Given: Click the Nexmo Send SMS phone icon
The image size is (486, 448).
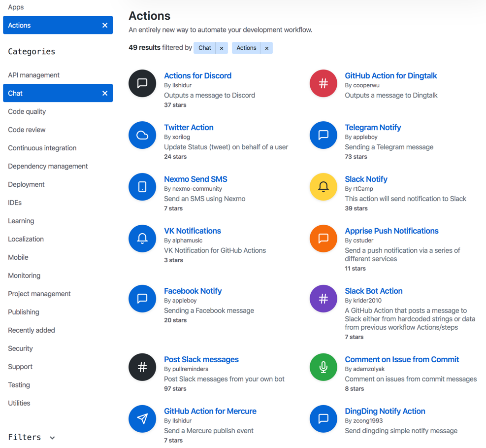Looking at the screenshot, I should point(142,187).
